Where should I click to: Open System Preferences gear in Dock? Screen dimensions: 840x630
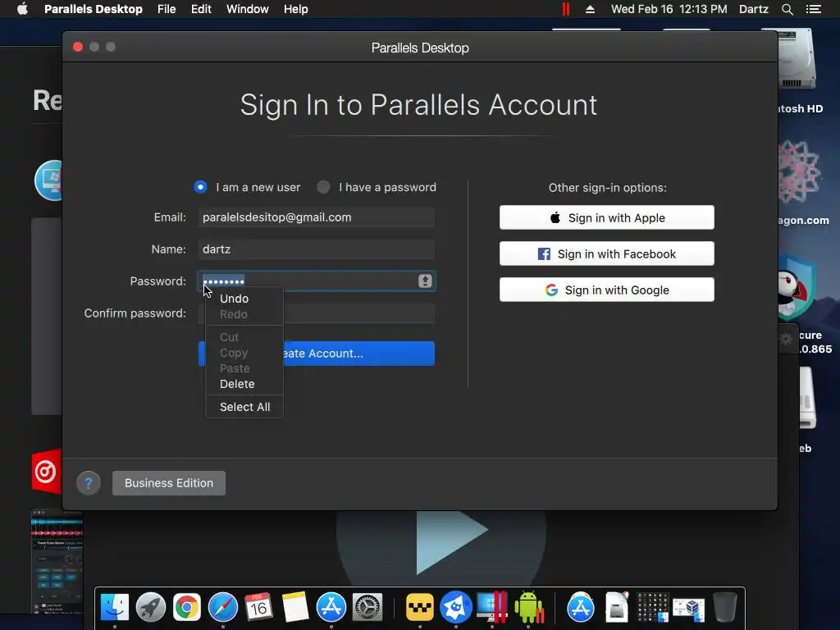click(367, 608)
